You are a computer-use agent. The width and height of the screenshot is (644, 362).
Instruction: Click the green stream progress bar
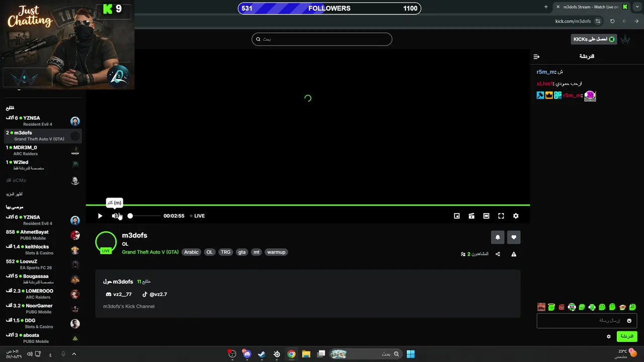308,205
